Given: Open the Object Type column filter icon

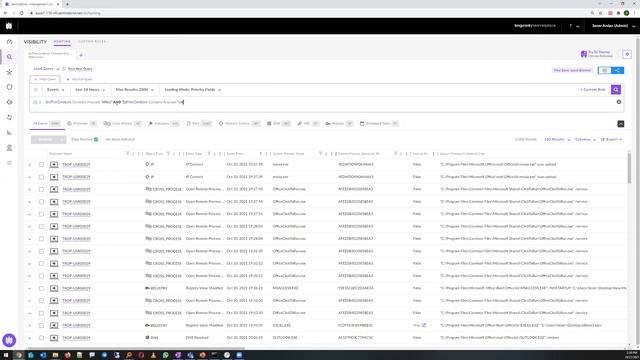Looking at the screenshot, I should [168, 154].
